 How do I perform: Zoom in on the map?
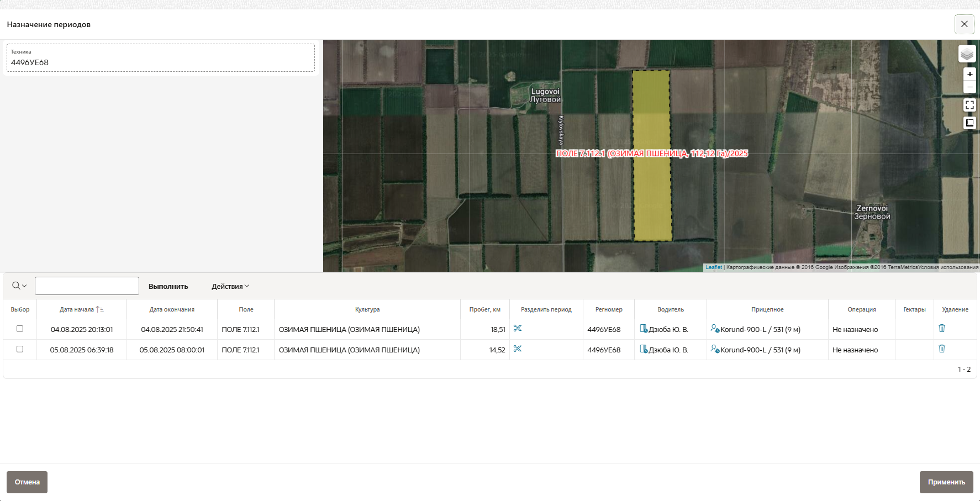pyautogui.click(x=970, y=74)
